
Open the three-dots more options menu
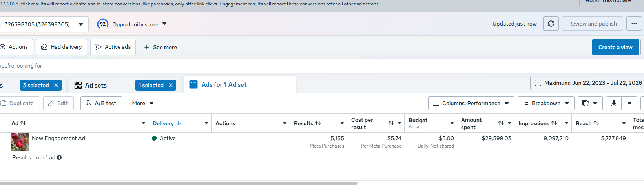tap(634, 24)
